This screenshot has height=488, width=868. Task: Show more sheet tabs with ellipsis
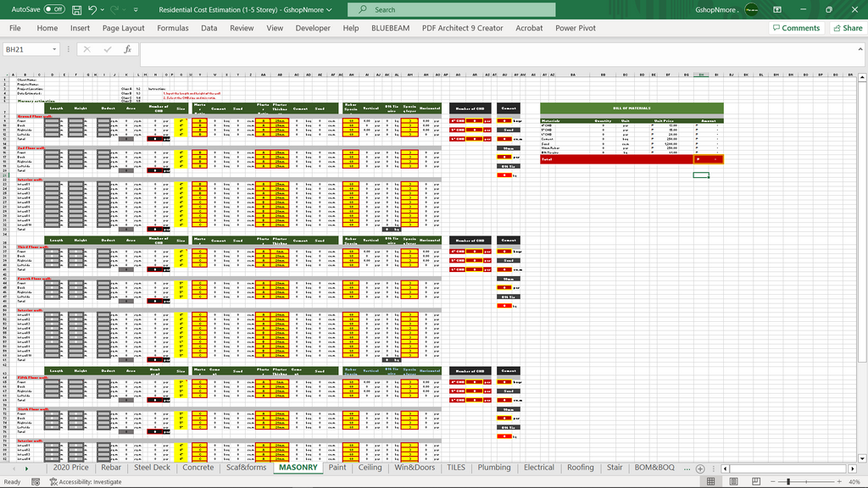click(x=687, y=469)
